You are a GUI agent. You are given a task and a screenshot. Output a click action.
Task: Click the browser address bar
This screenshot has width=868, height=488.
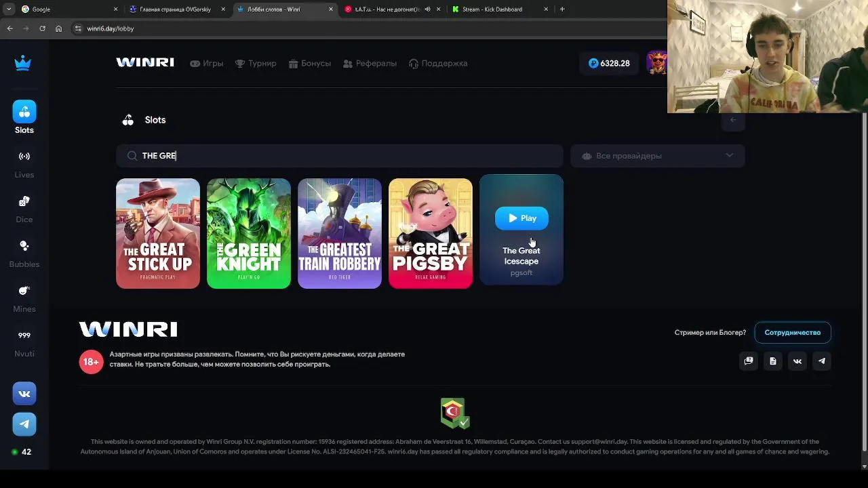(x=366, y=28)
